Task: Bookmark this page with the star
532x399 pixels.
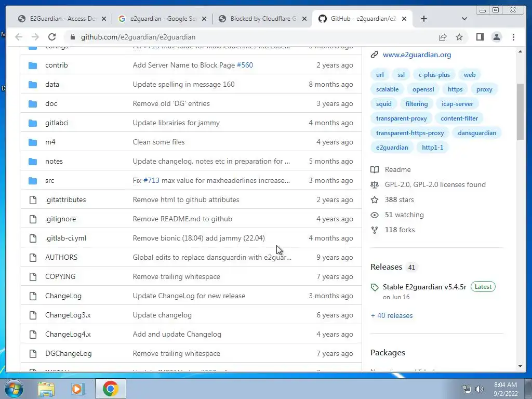Action: 459,37
